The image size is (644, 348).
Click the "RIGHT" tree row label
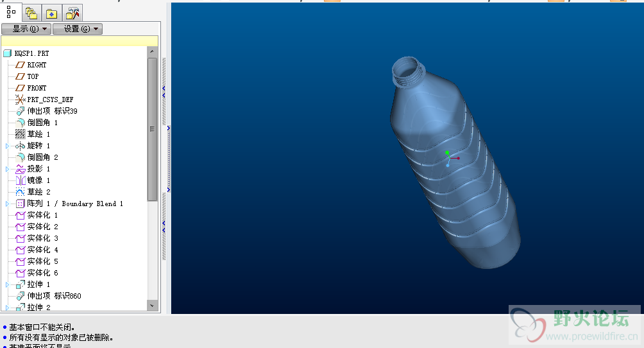pos(37,65)
